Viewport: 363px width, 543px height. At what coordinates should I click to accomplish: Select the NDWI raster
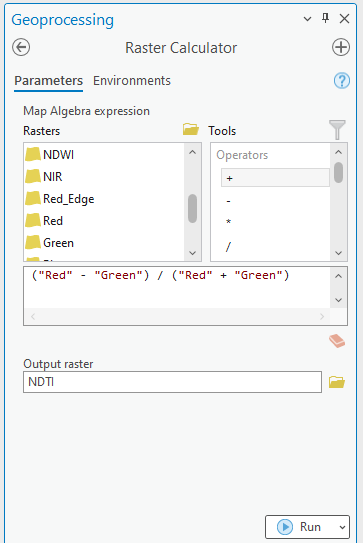pos(104,154)
